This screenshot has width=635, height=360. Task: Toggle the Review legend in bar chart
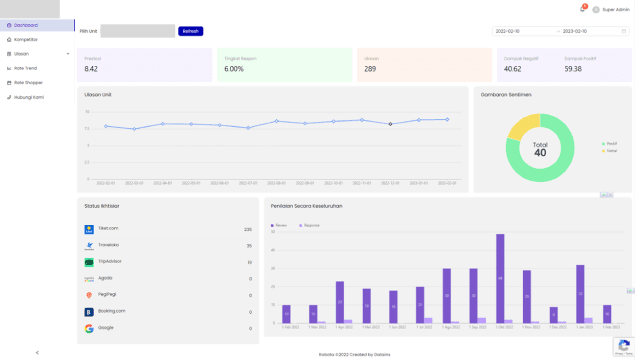click(279, 226)
